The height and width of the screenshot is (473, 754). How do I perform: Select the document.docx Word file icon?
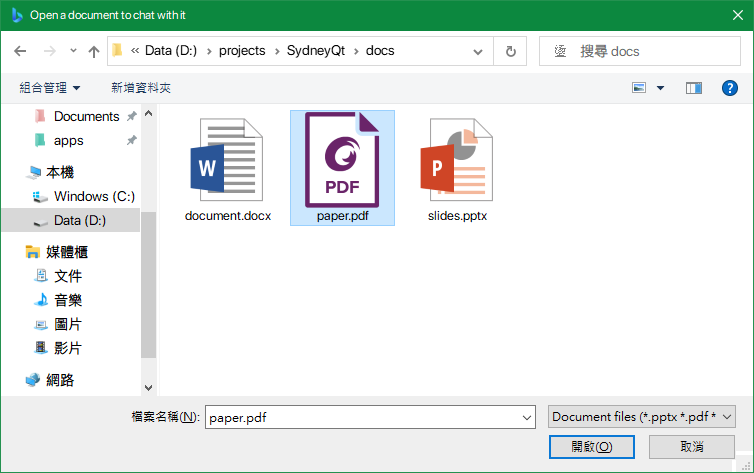pos(228,160)
